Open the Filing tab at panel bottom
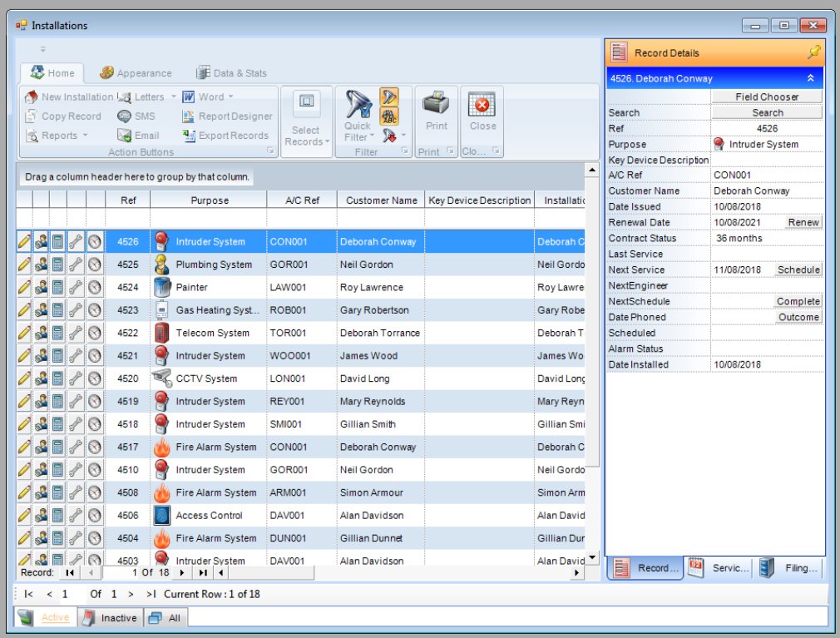 pos(789,568)
